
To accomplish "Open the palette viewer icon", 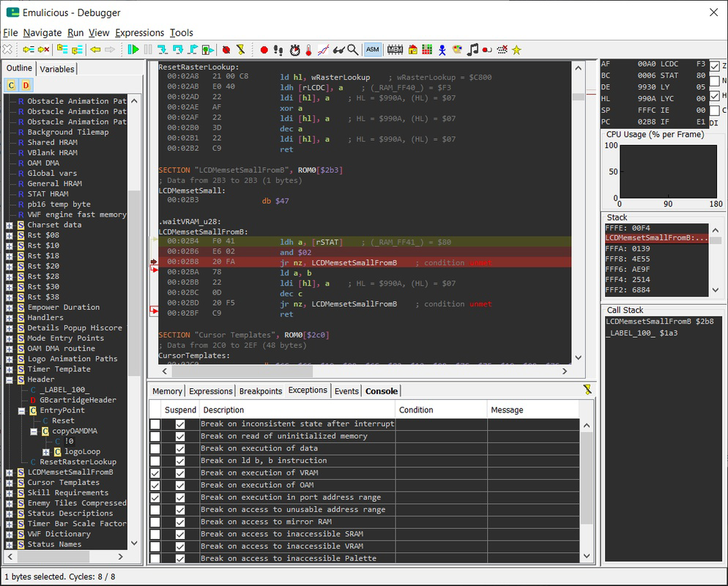I will coord(457,50).
